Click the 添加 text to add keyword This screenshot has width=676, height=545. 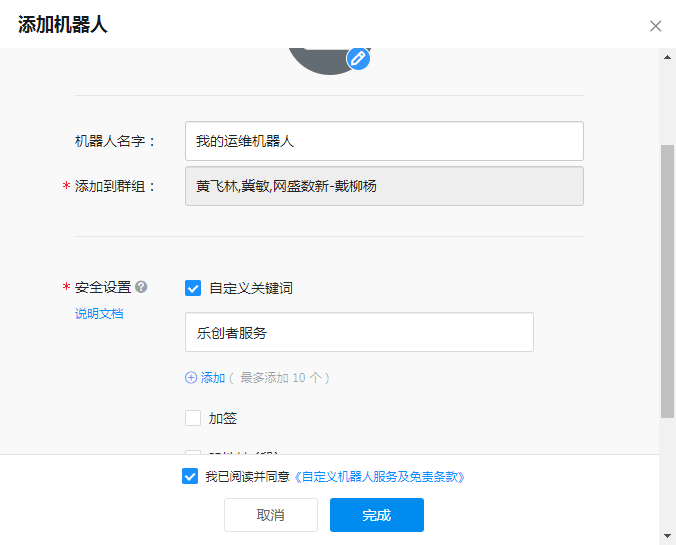click(x=213, y=378)
